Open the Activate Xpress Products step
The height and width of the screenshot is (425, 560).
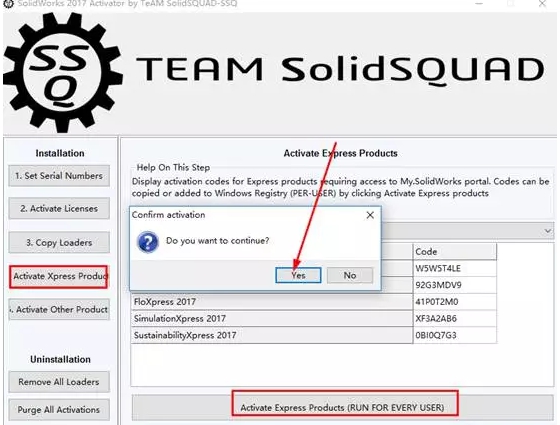59,276
